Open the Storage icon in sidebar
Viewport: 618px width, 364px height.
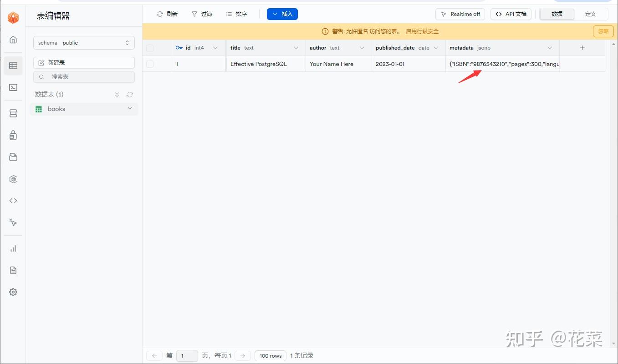(x=13, y=157)
